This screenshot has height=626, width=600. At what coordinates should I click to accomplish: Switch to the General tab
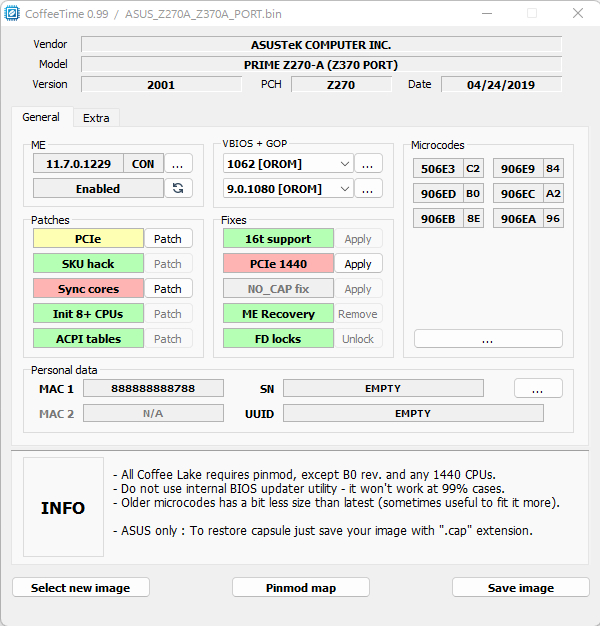point(41,117)
